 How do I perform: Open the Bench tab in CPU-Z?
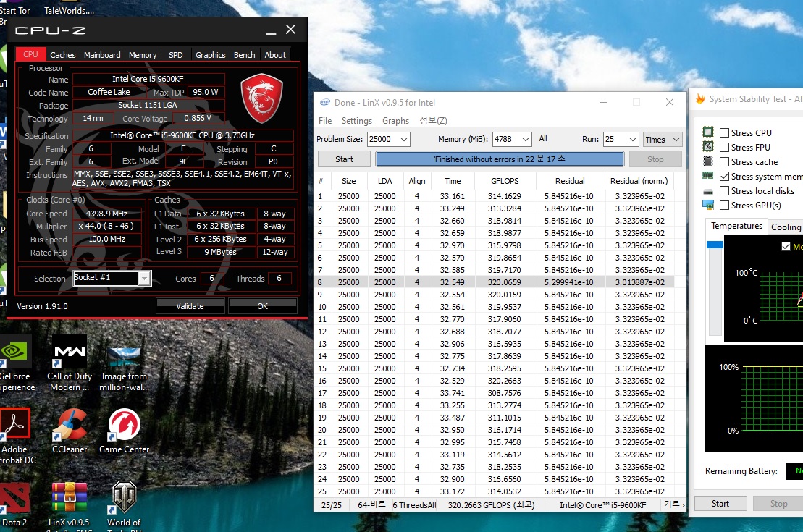pos(244,55)
